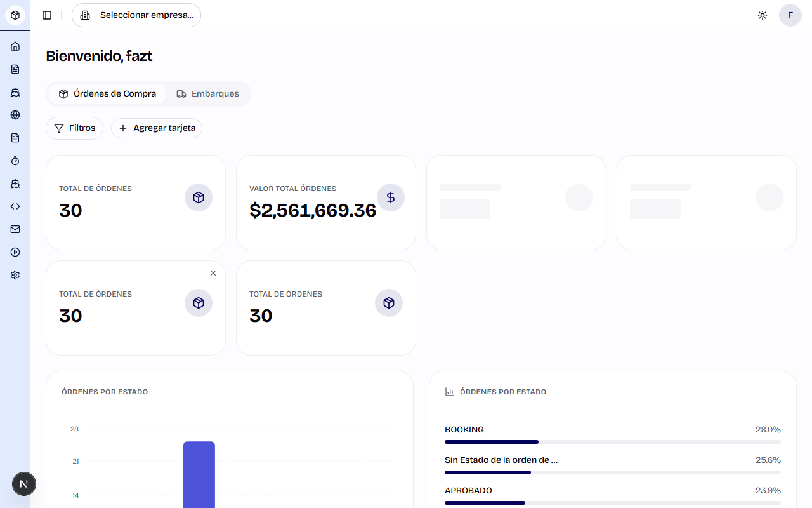The width and height of the screenshot is (812, 508).
Task: Click the 28.0% BOOKING percentage
Action: pyautogui.click(x=768, y=430)
